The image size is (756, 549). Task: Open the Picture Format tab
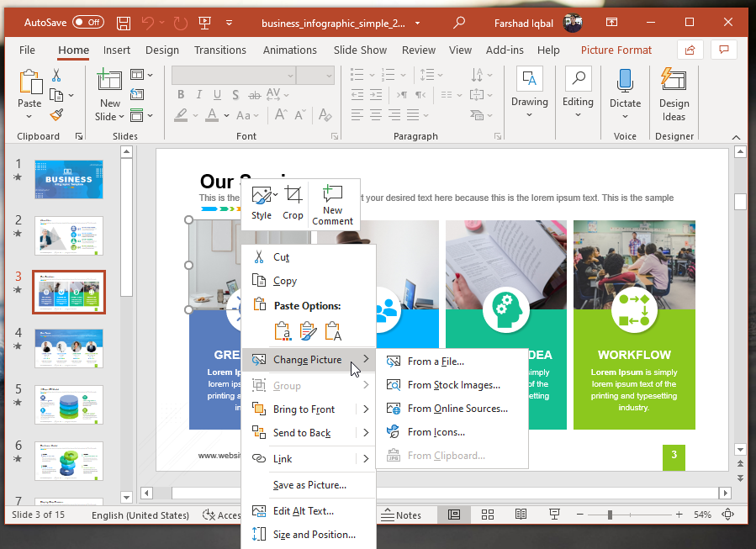tap(616, 50)
